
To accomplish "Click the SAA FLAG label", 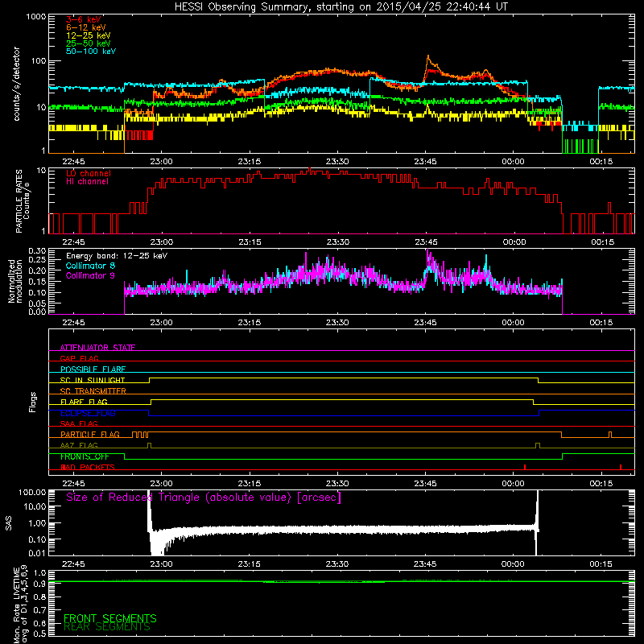I will click(x=79, y=423).
